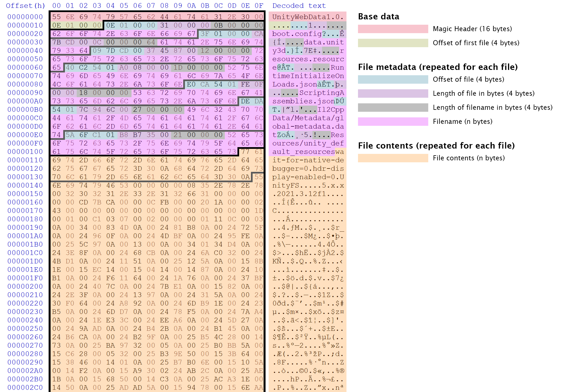Click the File metadata heading
The width and height of the screenshot is (562, 392).
click(438, 67)
